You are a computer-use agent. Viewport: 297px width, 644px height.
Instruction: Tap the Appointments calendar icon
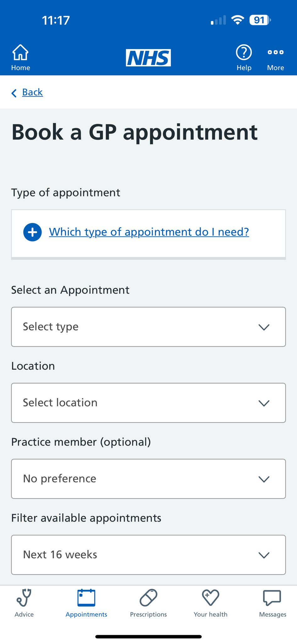pyautogui.click(x=86, y=597)
